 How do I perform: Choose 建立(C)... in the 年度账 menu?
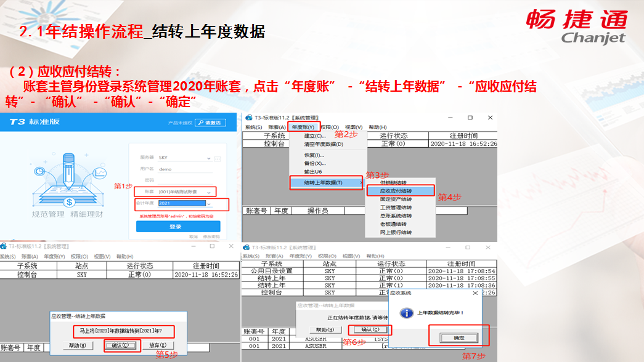[315, 136]
